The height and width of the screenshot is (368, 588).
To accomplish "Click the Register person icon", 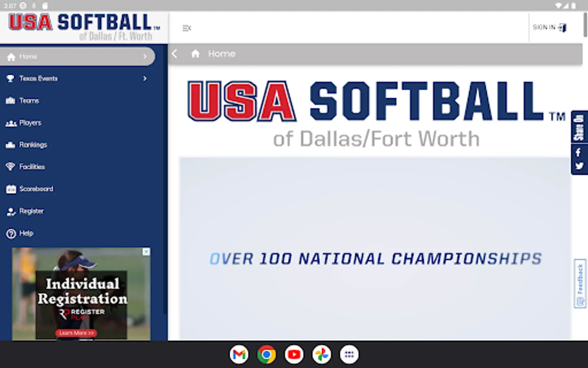I will [x=11, y=211].
